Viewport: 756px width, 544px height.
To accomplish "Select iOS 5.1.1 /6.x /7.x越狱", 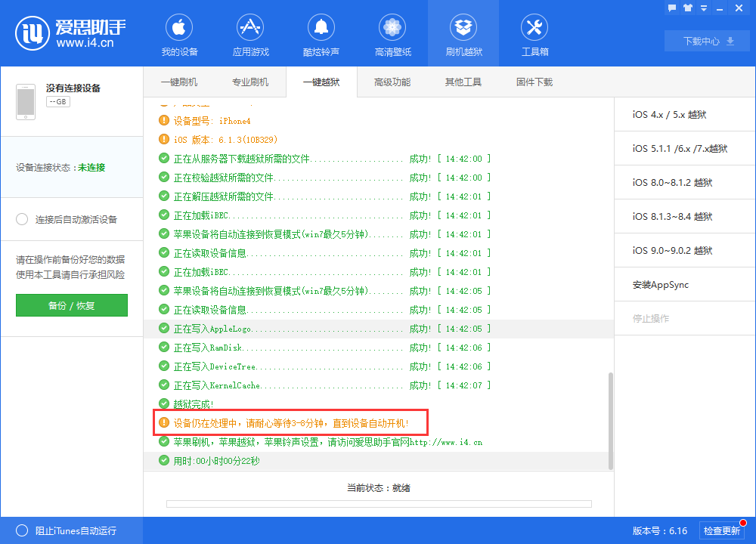I will click(x=685, y=148).
